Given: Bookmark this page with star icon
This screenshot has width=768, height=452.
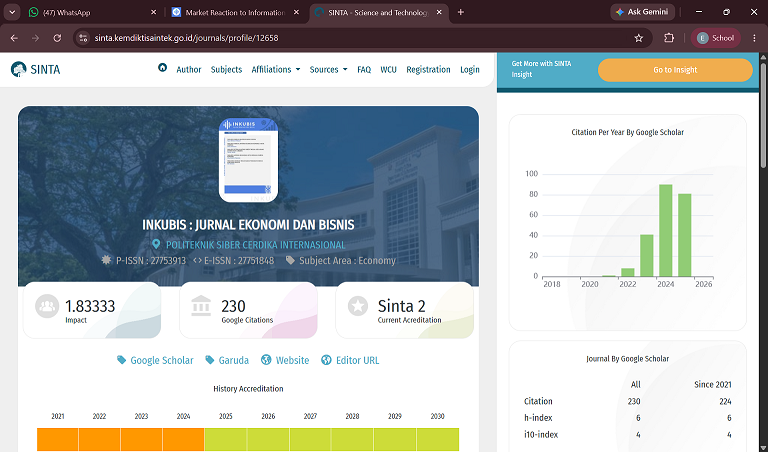Looking at the screenshot, I should click(x=639, y=38).
